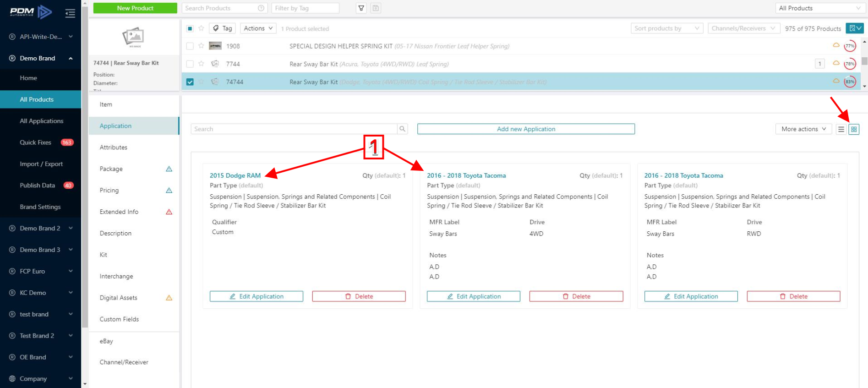Open the Actions dropdown
Viewport: 868px width, 388px height.
point(258,28)
